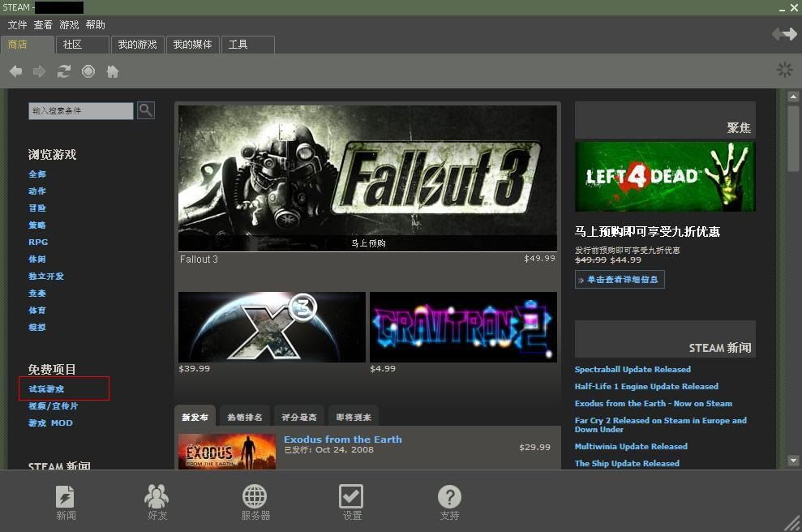Read Multiwinia Update Released news

coord(631,447)
